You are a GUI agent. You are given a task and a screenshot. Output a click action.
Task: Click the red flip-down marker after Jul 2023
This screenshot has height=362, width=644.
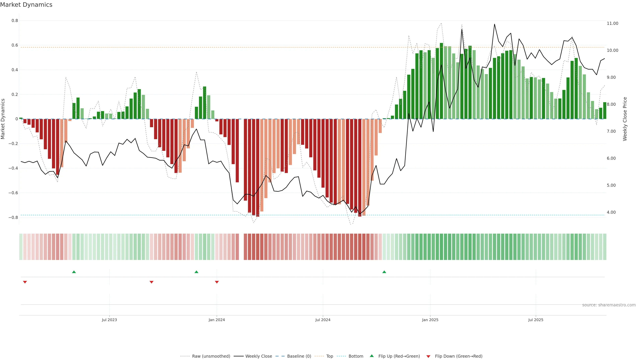click(151, 282)
